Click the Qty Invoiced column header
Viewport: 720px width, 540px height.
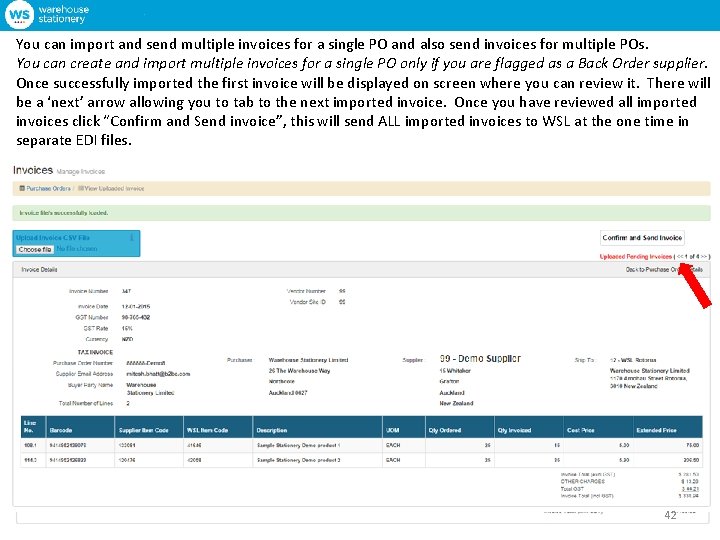tap(529, 427)
